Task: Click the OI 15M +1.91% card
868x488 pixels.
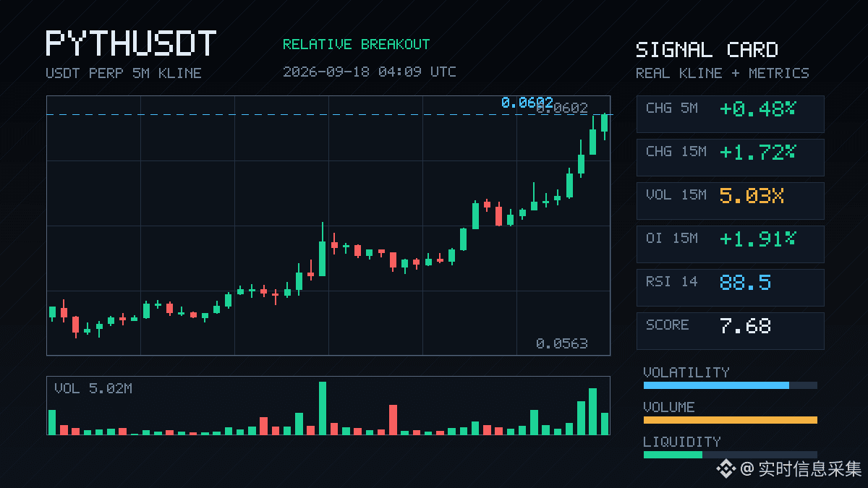Action: click(730, 244)
